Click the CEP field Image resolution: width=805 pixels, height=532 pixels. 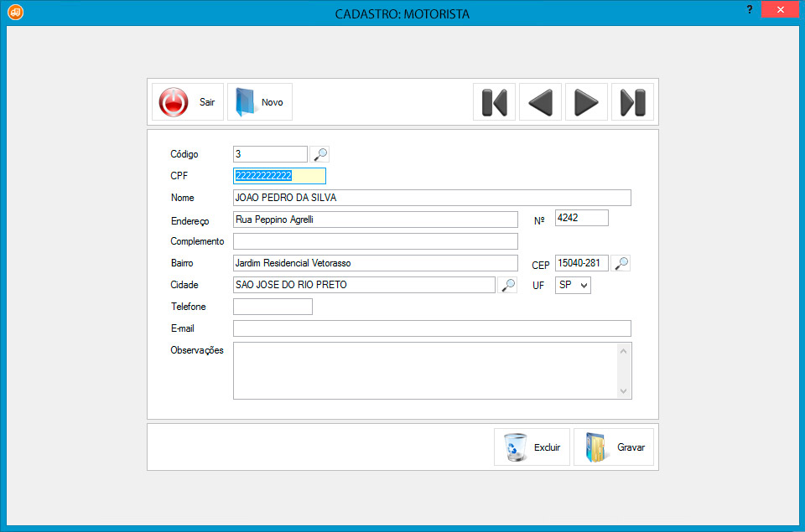tap(582, 263)
